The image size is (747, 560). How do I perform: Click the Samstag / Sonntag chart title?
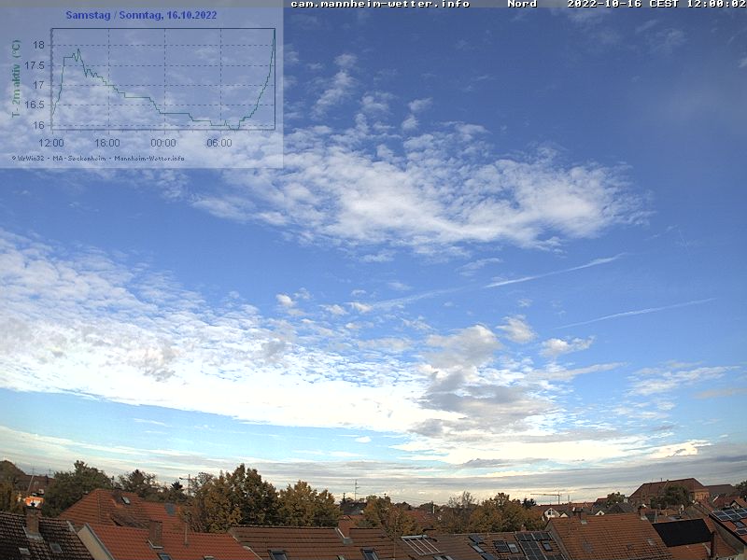tap(141, 15)
